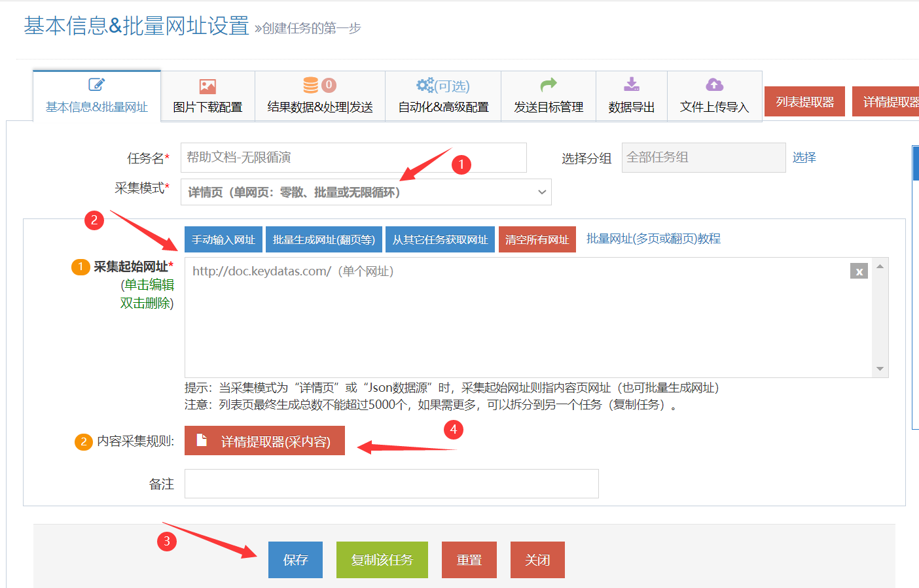Click the gears icon for automation config

425,86
